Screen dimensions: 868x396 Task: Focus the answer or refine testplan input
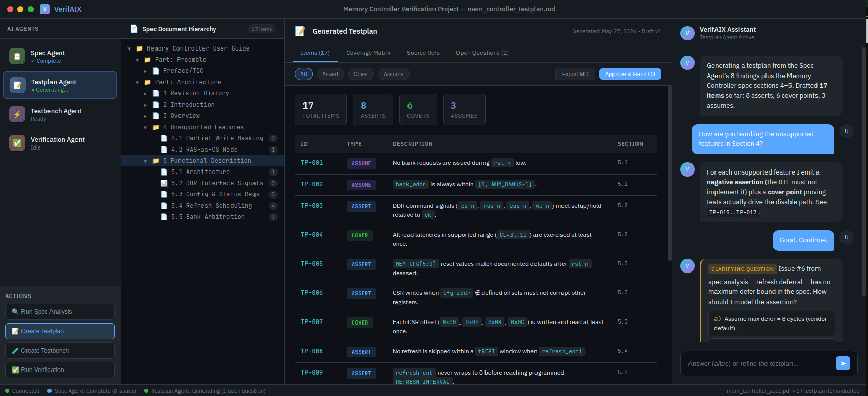click(x=757, y=364)
